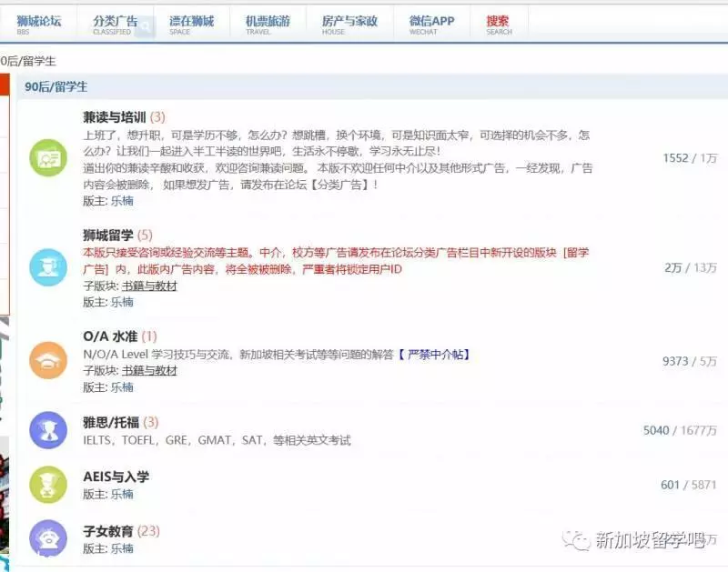Open the 狮城论坛 BBS menu

click(38, 25)
